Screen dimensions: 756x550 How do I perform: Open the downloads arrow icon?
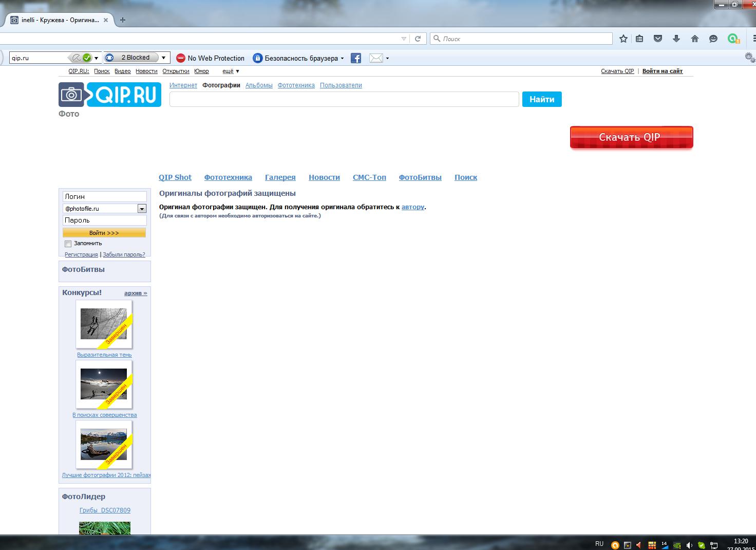676,39
